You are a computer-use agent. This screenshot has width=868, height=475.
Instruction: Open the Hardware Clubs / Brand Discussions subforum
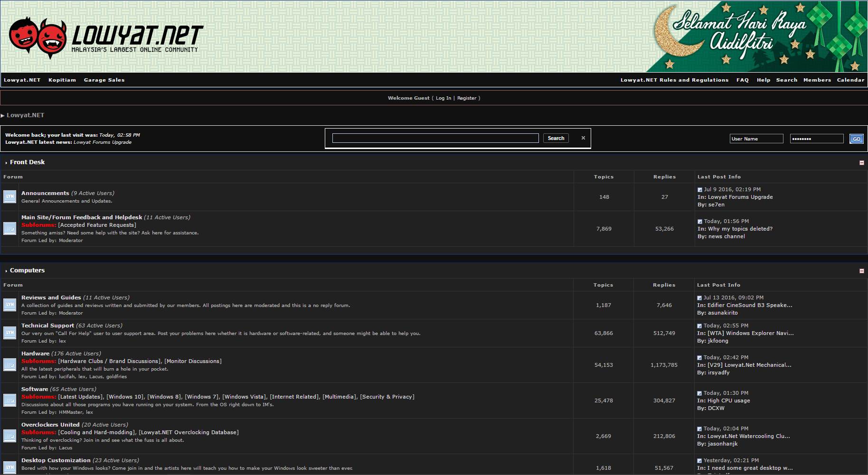[109, 361]
